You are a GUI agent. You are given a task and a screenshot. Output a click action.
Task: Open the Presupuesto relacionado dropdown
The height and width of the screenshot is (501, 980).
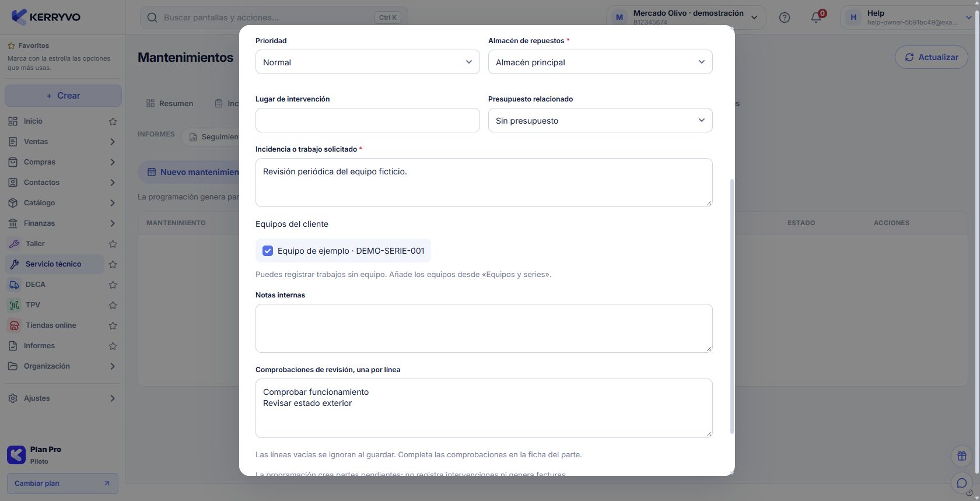[600, 120]
